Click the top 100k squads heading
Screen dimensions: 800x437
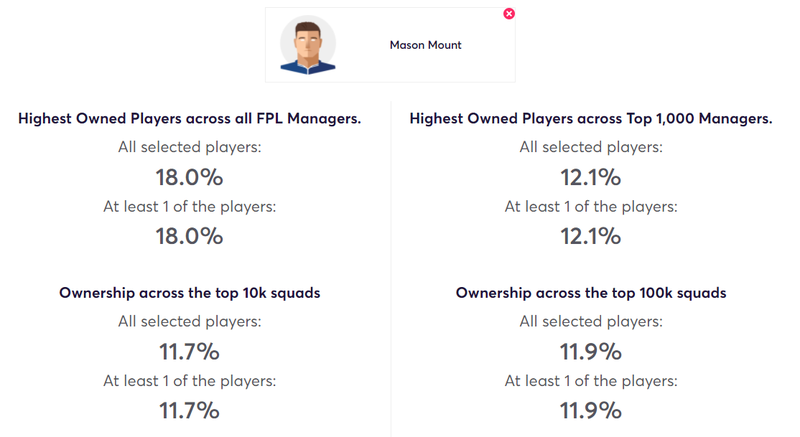coord(591,293)
